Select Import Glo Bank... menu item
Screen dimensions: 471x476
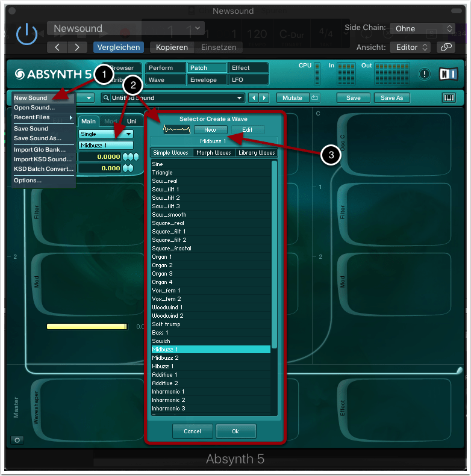(x=43, y=150)
